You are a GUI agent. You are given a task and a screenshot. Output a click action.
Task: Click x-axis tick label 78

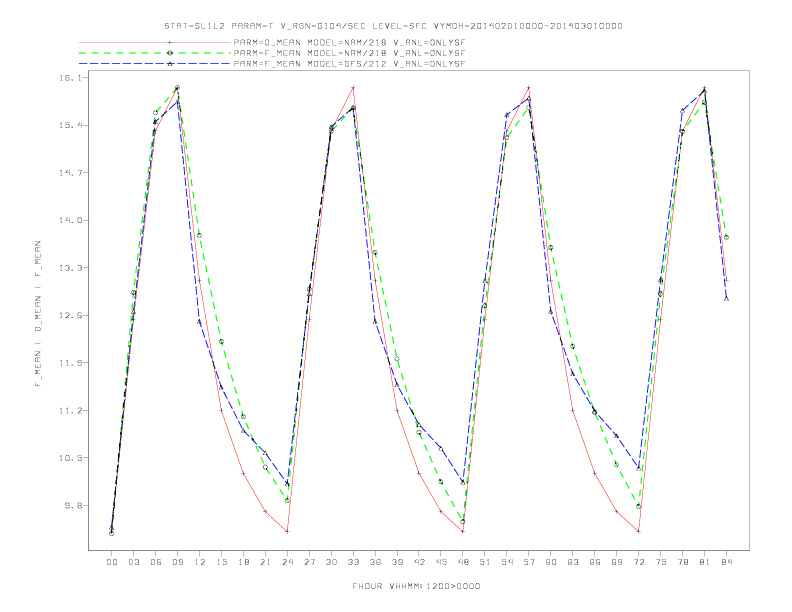683,562
